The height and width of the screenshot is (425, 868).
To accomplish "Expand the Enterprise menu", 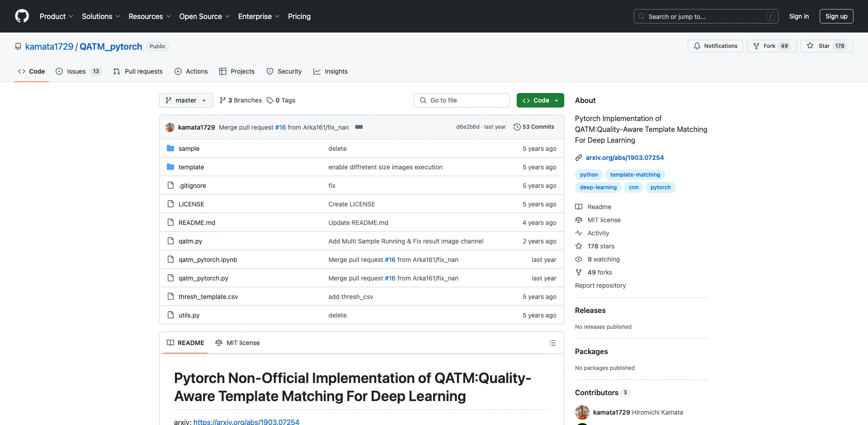I will click(259, 16).
